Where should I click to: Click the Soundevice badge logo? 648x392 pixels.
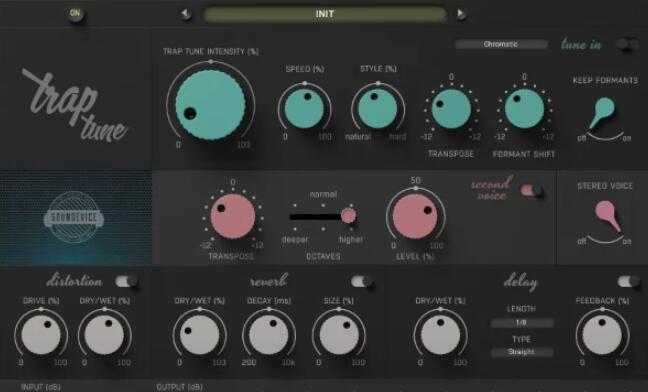coord(74,218)
